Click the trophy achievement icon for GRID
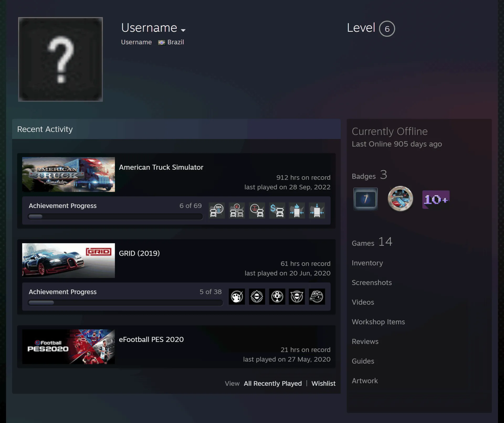Image resolution: width=504 pixels, height=423 pixels. pyautogui.click(x=277, y=297)
